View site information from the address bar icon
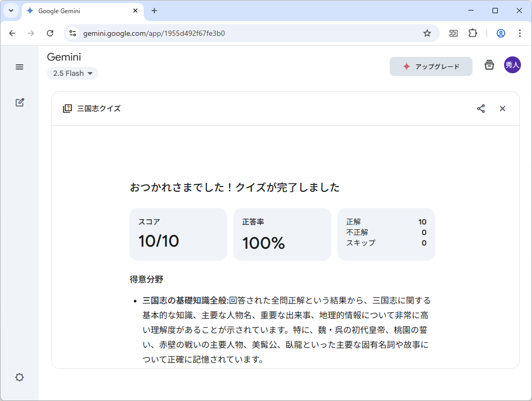532x401 pixels. point(72,33)
